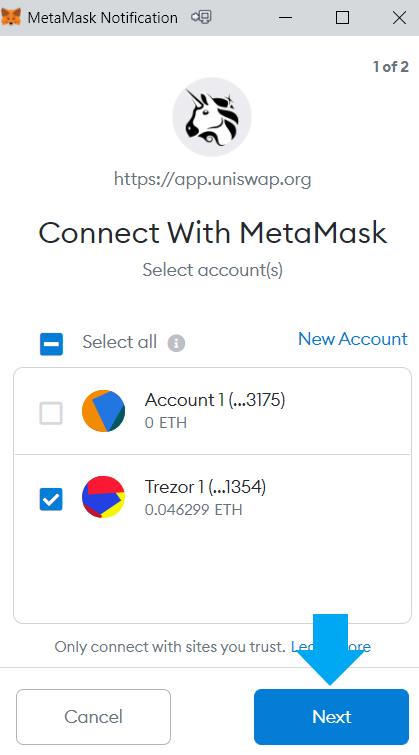This screenshot has height=755, width=419.
Task: Close the MetaMask Notification window
Action: click(399, 18)
